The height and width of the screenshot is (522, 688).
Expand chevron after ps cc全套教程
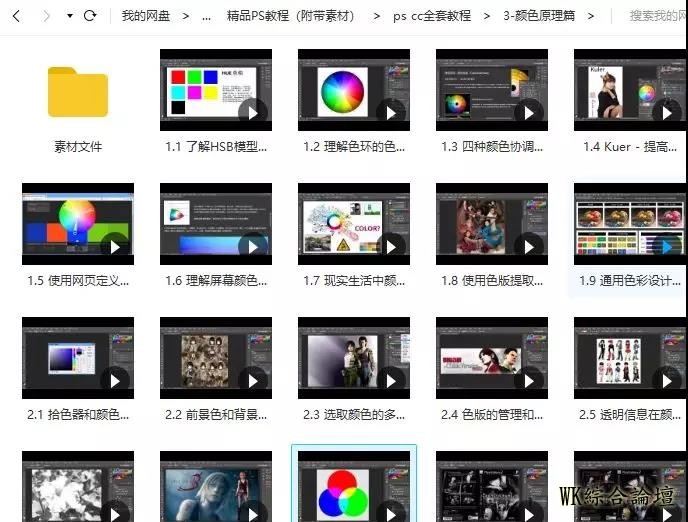coord(487,16)
